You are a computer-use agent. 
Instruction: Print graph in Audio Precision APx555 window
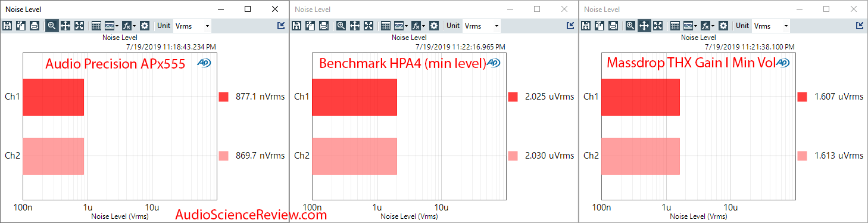35,26
